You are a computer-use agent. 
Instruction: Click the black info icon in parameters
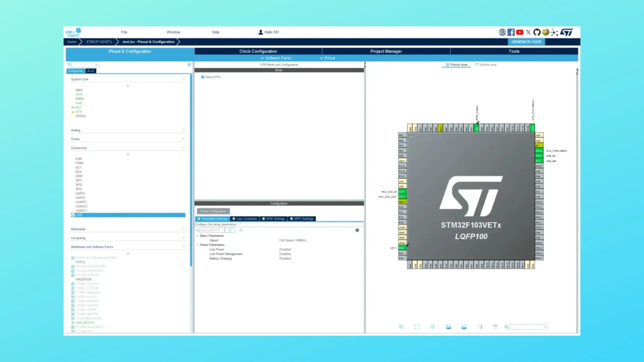click(x=357, y=230)
